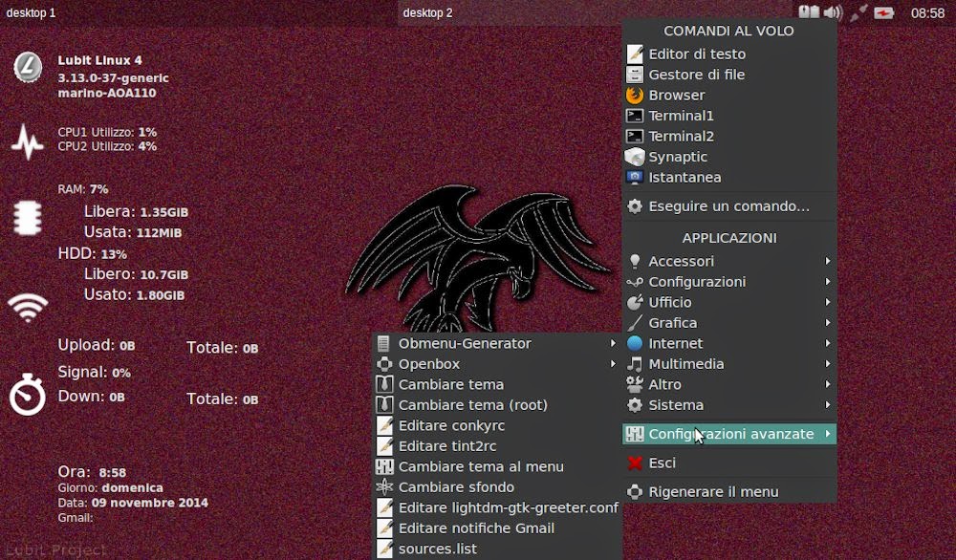Click the battery tray icon
The width and height of the screenshot is (956, 560).
pos(883,12)
